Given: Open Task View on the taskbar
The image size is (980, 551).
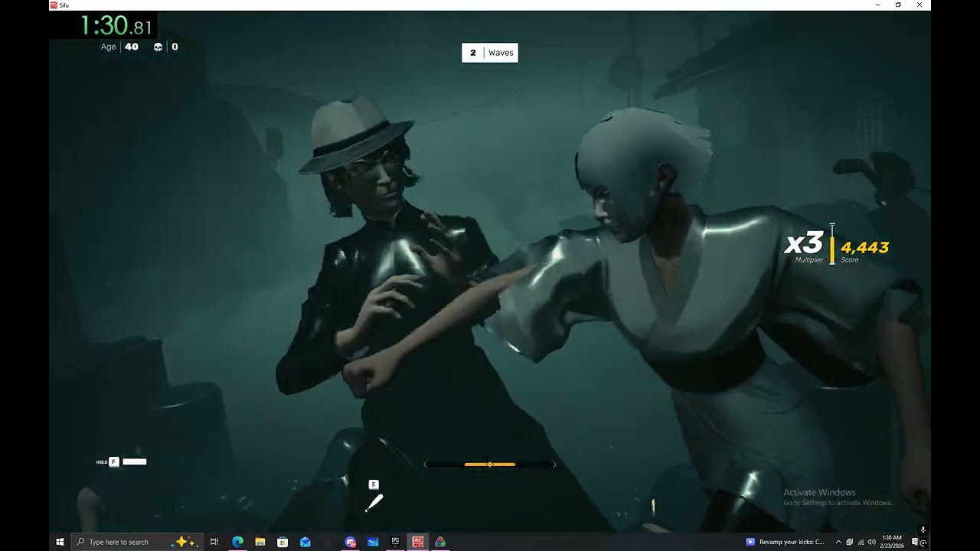Looking at the screenshot, I should (x=214, y=542).
